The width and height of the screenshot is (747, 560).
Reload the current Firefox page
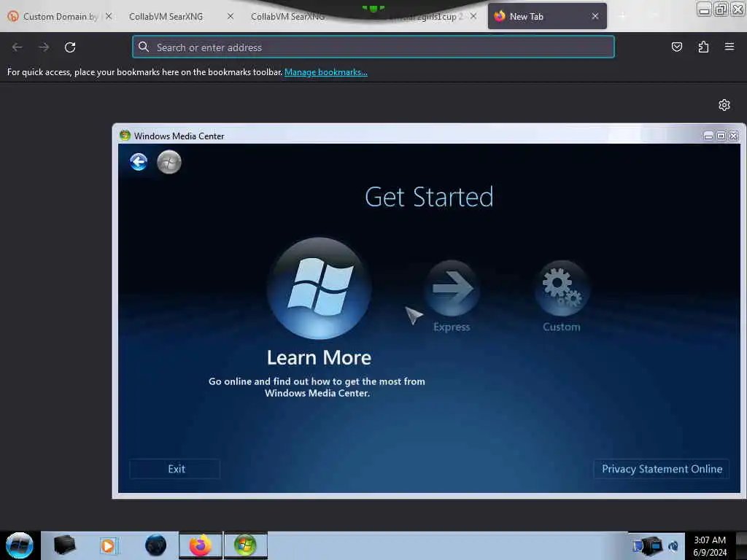[70, 47]
